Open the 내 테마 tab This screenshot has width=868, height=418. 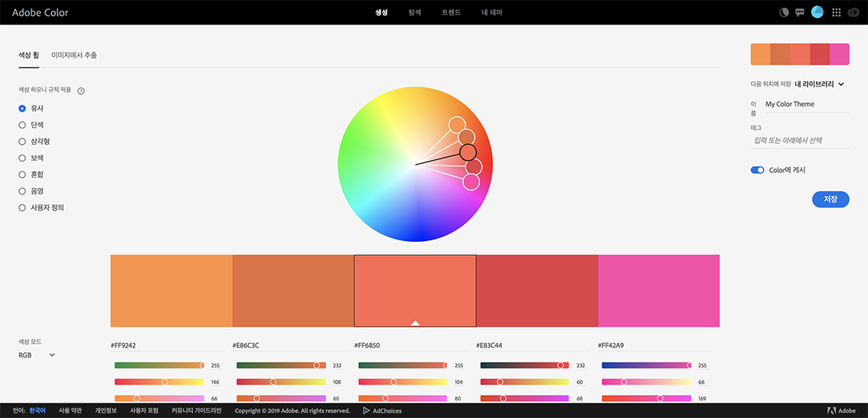(492, 12)
